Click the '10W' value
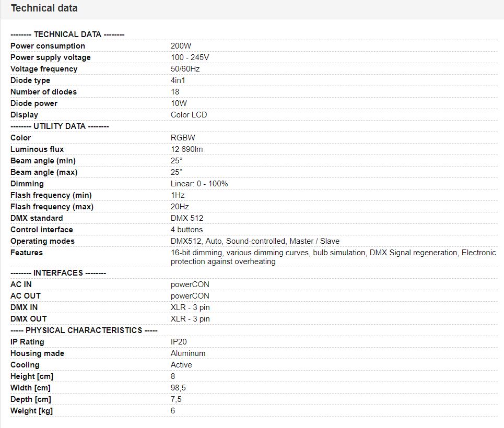 pyautogui.click(x=179, y=103)
